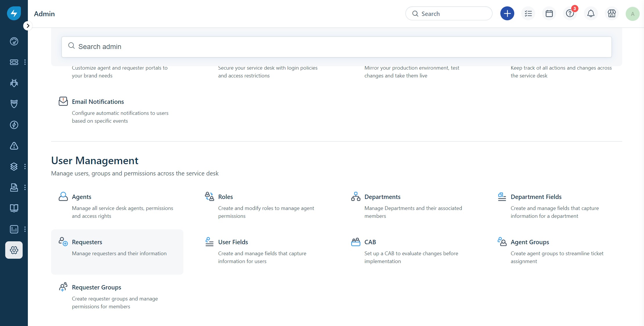Expand the Tickets submenu three-dot menu
The image size is (644, 326).
(25, 62)
